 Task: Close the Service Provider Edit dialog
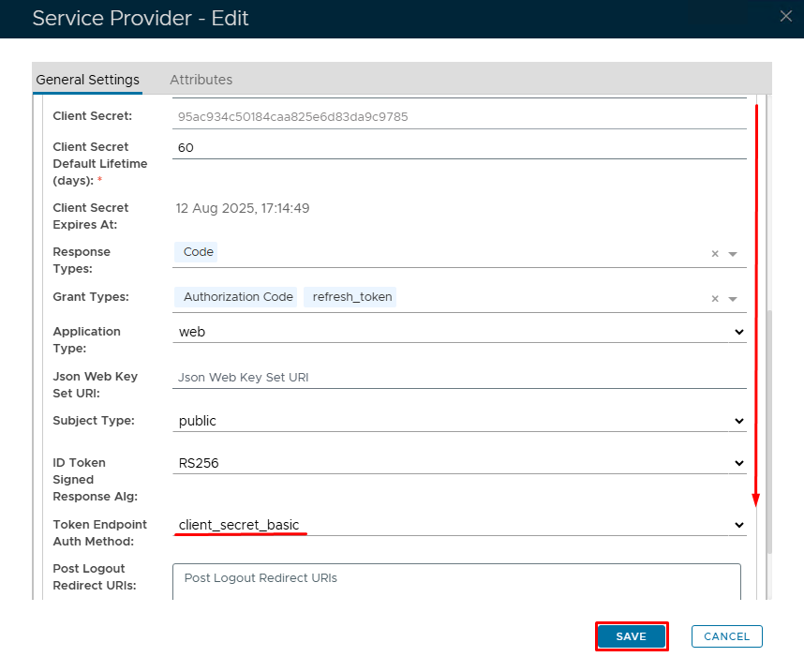click(785, 16)
